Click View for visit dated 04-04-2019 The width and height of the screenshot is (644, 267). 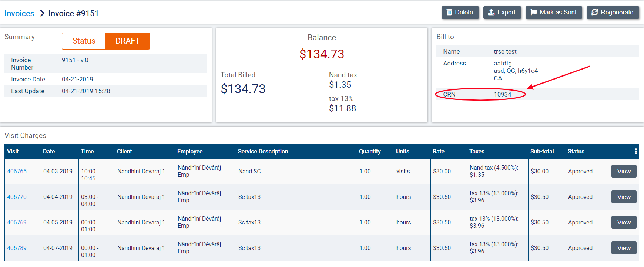coord(624,197)
